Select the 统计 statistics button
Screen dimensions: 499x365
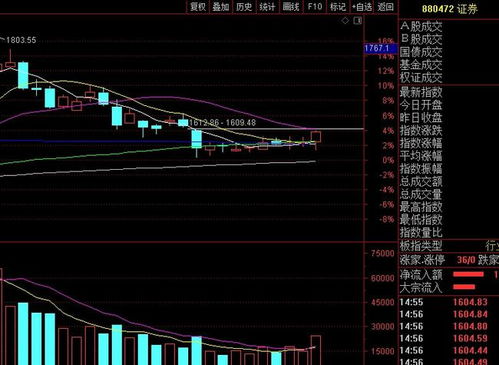pyautogui.click(x=267, y=7)
